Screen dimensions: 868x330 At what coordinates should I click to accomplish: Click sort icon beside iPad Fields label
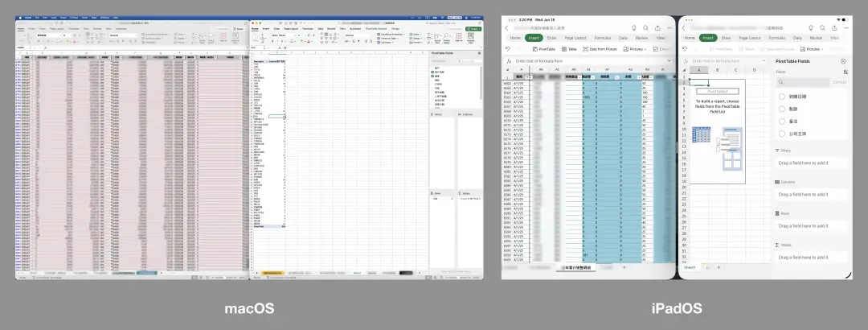click(845, 72)
